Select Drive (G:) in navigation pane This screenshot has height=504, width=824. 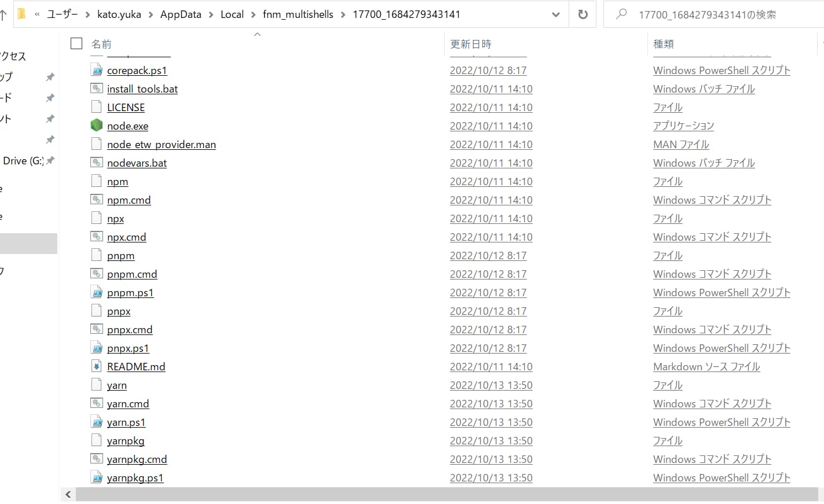coord(22,161)
